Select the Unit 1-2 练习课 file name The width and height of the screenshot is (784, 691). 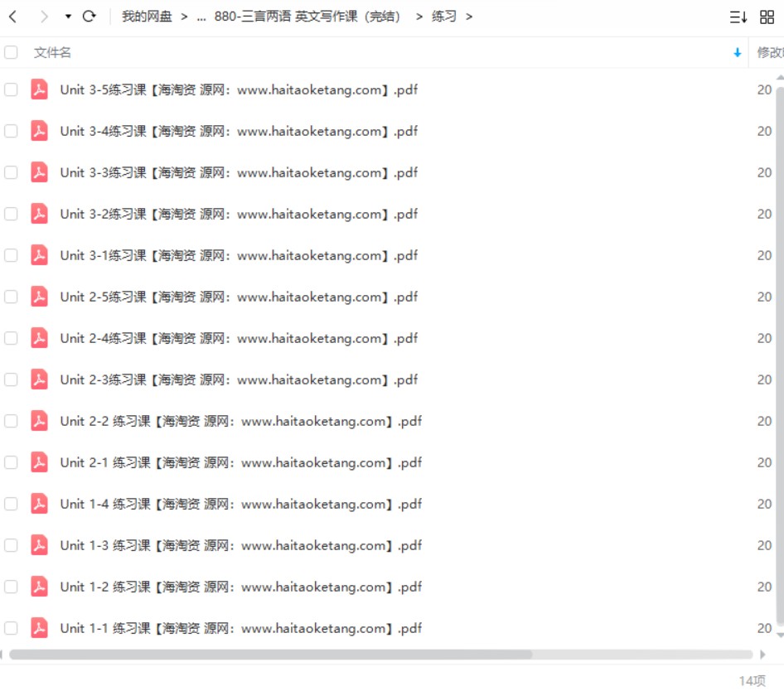241,588
